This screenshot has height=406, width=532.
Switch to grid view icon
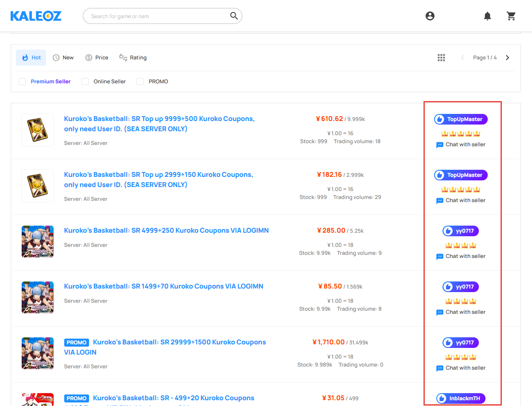[x=441, y=58]
